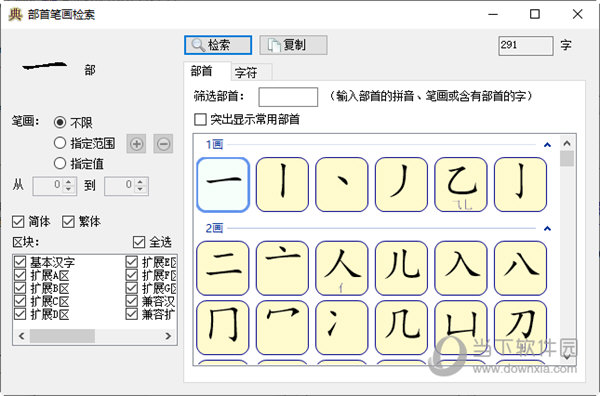Uncheck the 扩展B区 block

20,288
